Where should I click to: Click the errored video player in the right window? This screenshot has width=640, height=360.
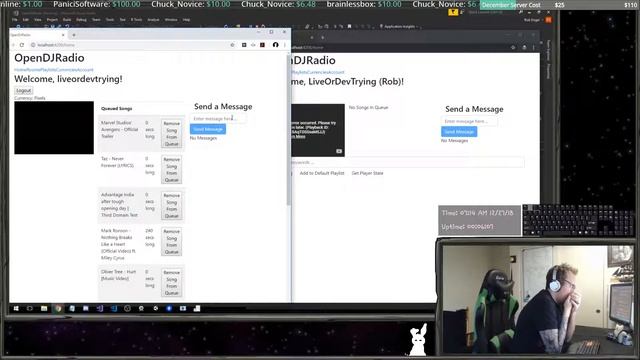(x=318, y=130)
